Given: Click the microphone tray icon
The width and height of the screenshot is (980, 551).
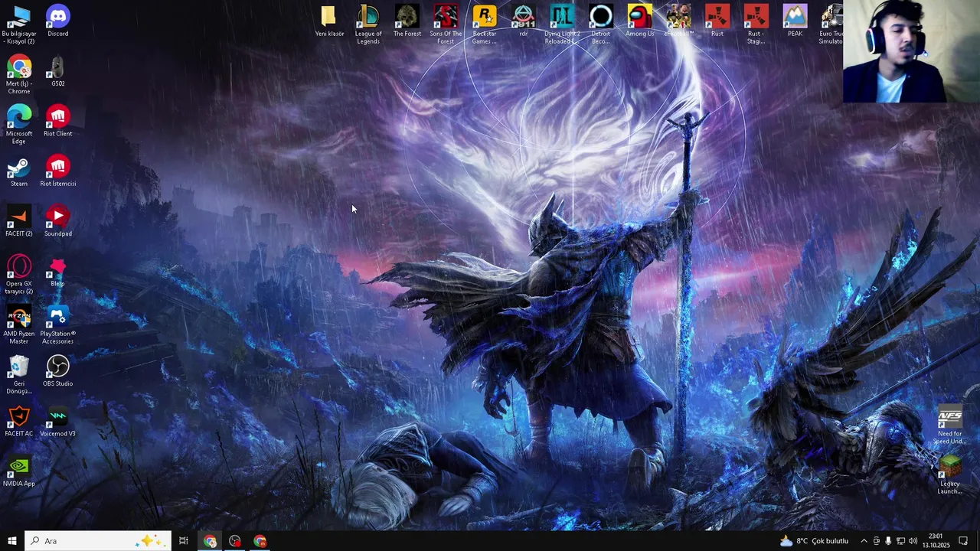Looking at the screenshot, I should coord(888,541).
